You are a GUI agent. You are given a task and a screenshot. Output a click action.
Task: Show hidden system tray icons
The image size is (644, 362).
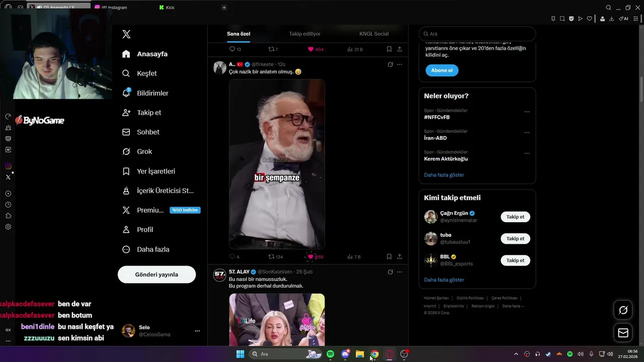coord(516,354)
